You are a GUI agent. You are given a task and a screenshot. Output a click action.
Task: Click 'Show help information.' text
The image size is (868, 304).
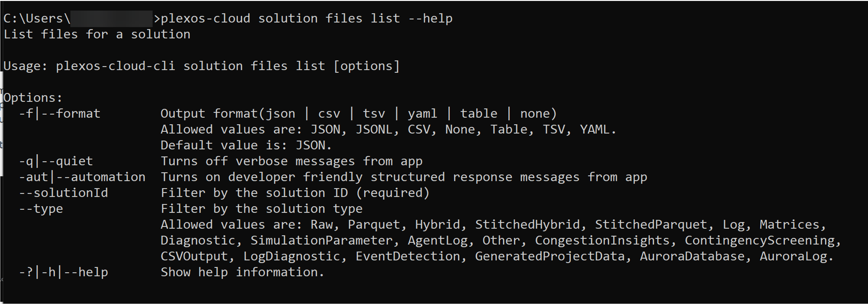point(243,272)
